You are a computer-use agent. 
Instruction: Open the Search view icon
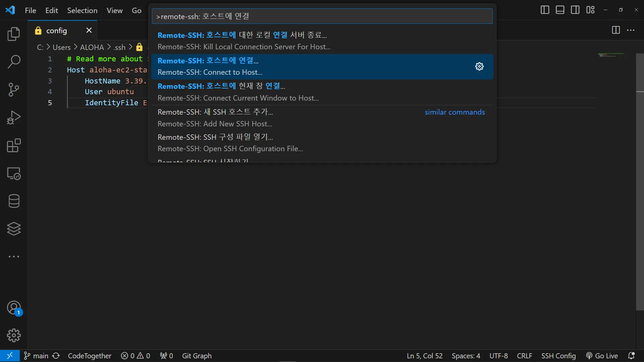click(x=14, y=62)
